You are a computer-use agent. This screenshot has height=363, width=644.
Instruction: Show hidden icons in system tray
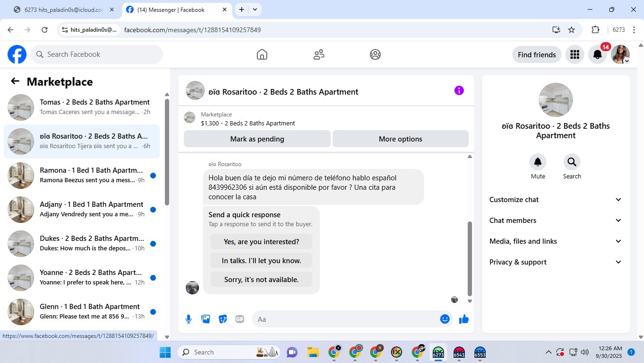(x=549, y=352)
